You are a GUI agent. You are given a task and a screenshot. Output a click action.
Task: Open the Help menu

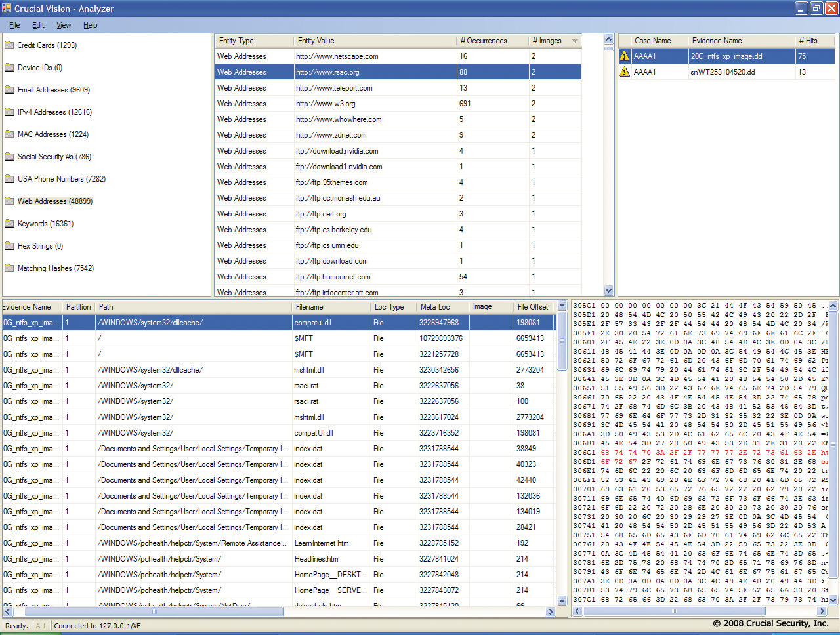point(91,25)
